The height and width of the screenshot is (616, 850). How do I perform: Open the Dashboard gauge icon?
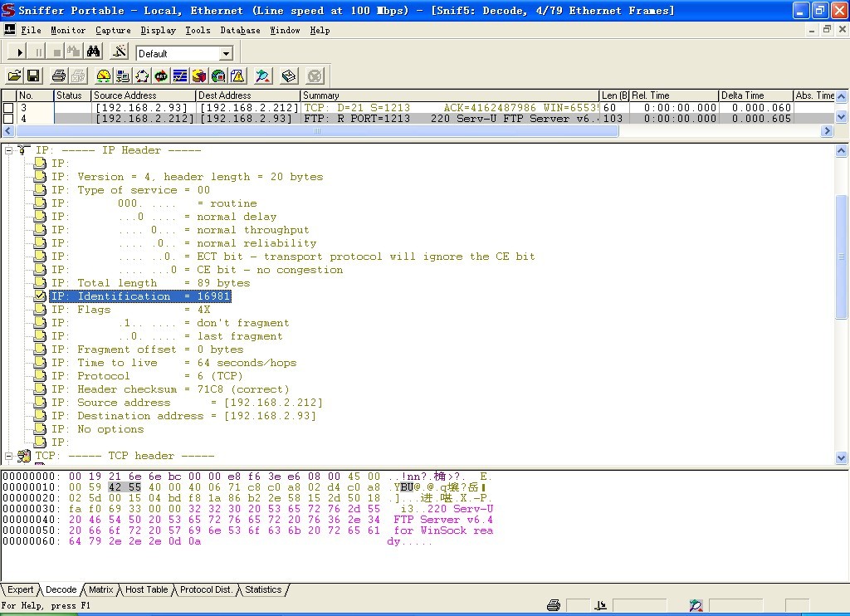104,76
